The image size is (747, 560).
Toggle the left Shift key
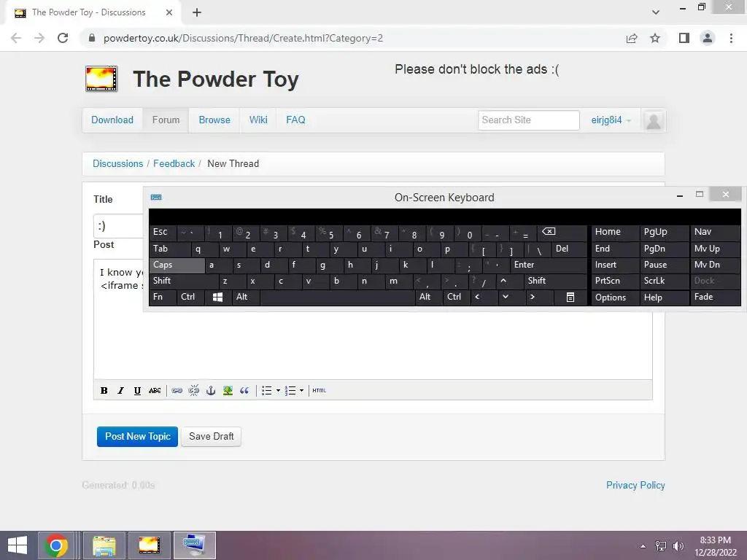click(184, 281)
